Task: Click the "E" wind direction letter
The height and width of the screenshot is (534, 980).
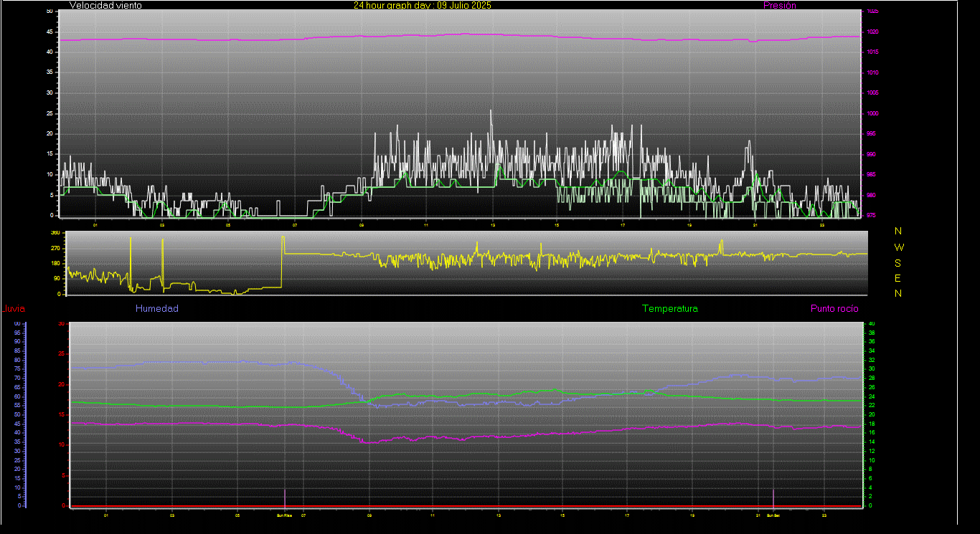Action: pos(898,278)
